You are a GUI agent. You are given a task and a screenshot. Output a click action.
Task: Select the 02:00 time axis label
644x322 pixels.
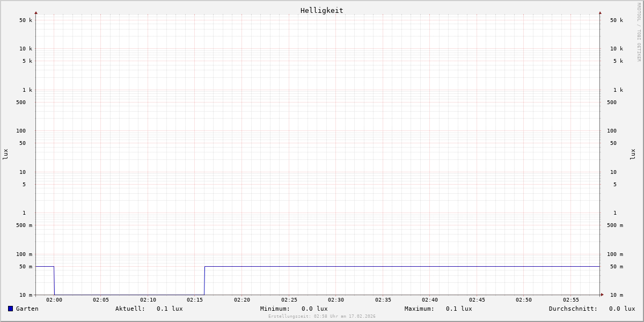(x=54, y=300)
